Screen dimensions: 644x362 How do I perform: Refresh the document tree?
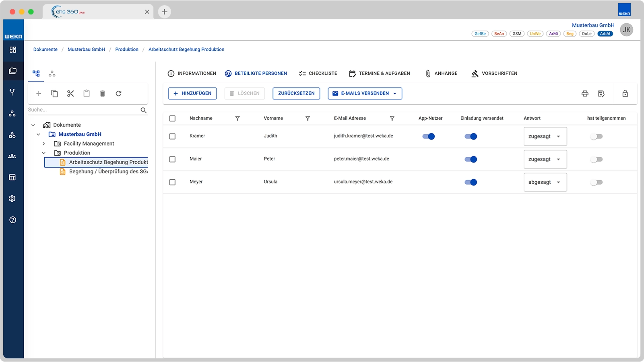click(118, 94)
